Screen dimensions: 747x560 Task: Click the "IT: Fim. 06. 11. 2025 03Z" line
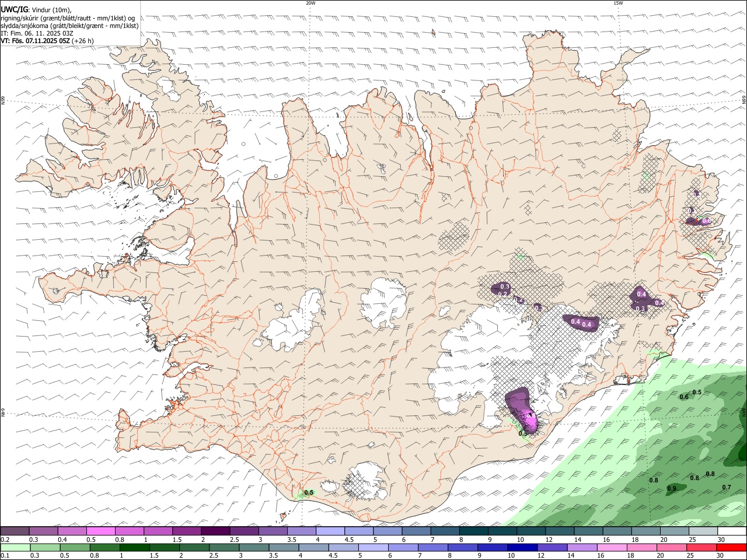coord(37,33)
